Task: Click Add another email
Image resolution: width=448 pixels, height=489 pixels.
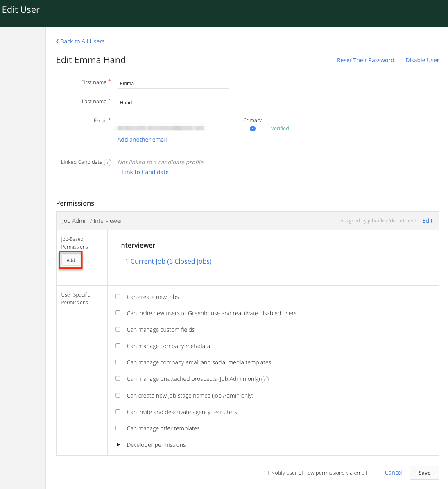Action: [142, 140]
